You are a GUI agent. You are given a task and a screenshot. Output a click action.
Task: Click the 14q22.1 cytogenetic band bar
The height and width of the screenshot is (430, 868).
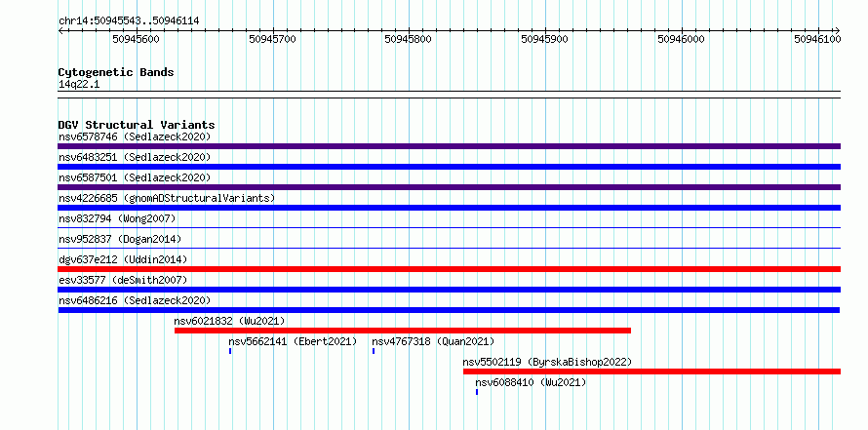click(449, 95)
